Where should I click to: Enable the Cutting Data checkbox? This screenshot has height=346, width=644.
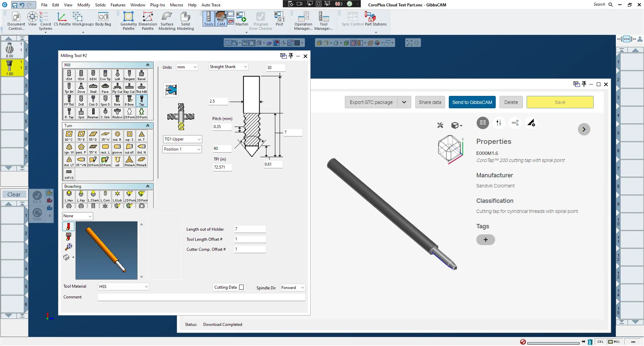pos(242,287)
